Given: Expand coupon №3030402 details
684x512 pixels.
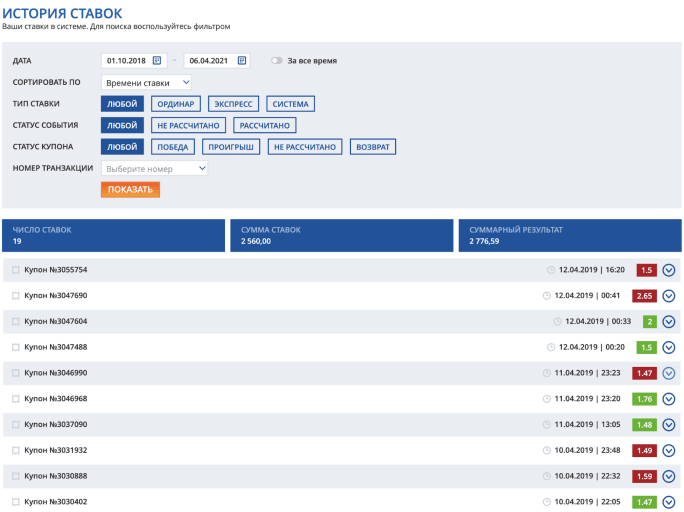Looking at the screenshot, I should pos(669,502).
